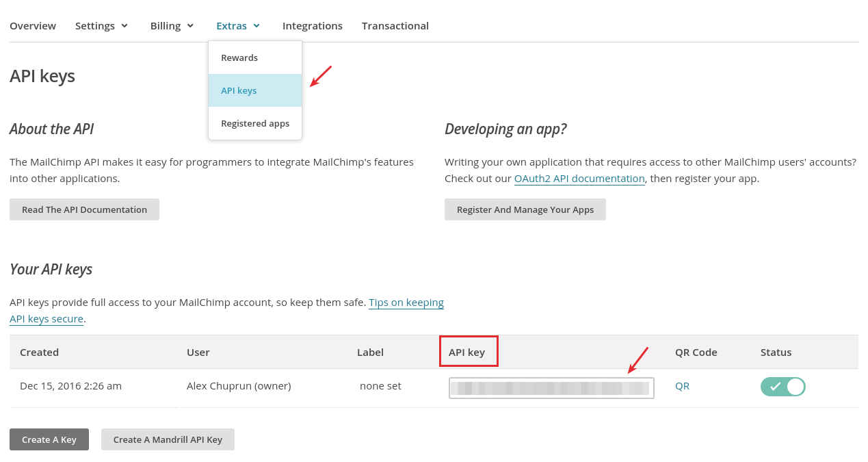Screen dimensions: 868x462
Task: Go to the Integrations tab
Action: click(313, 26)
